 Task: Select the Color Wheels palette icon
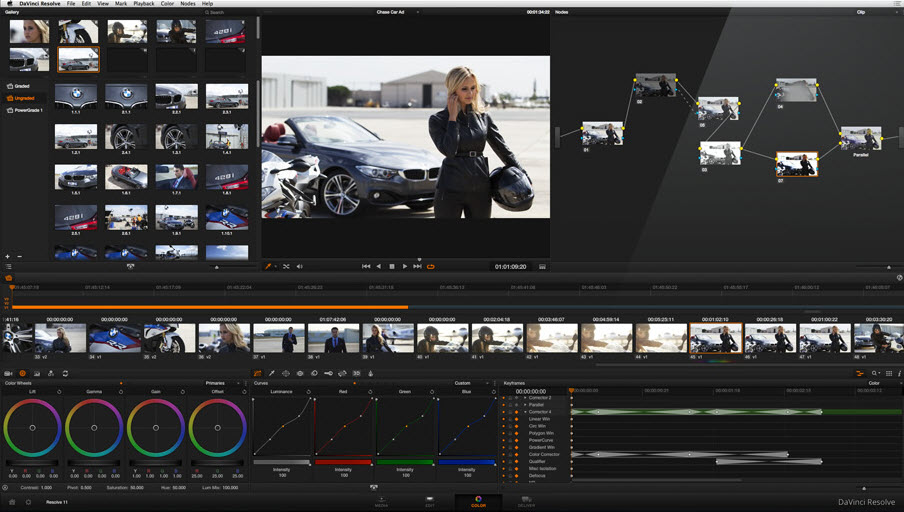23,373
